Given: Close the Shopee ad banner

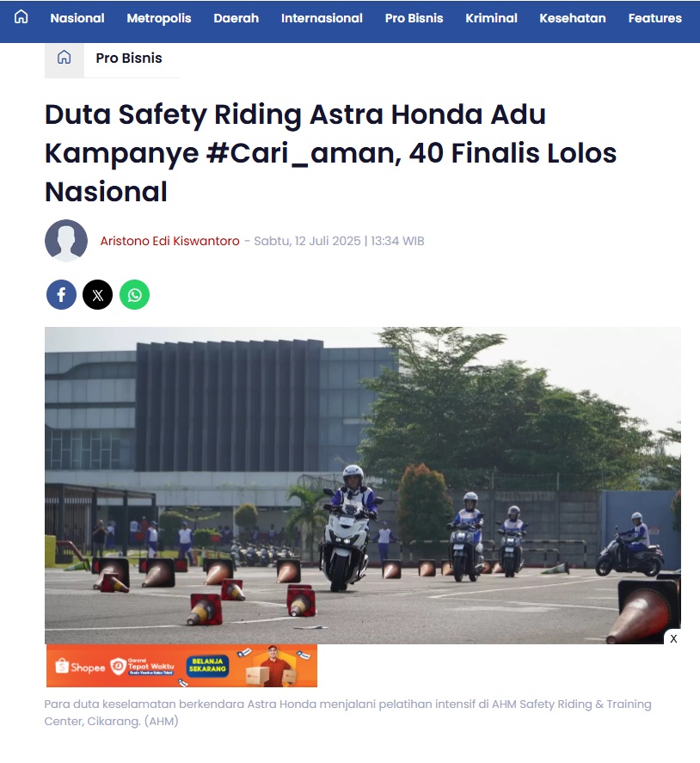Looking at the screenshot, I should (673, 638).
